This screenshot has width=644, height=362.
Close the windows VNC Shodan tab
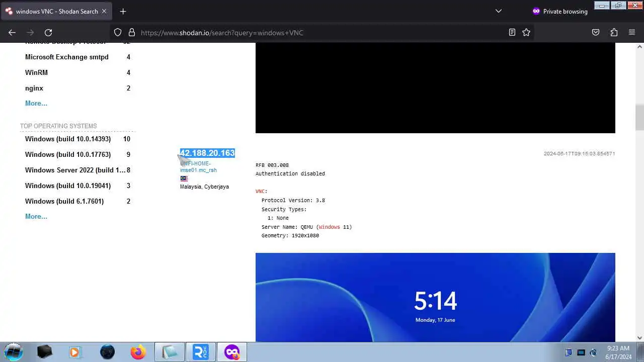[x=104, y=11]
